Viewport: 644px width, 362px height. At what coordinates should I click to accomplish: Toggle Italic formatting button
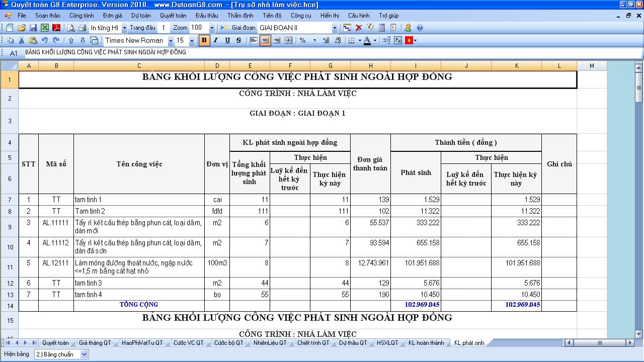pyautogui.click(x=216, y=40)
